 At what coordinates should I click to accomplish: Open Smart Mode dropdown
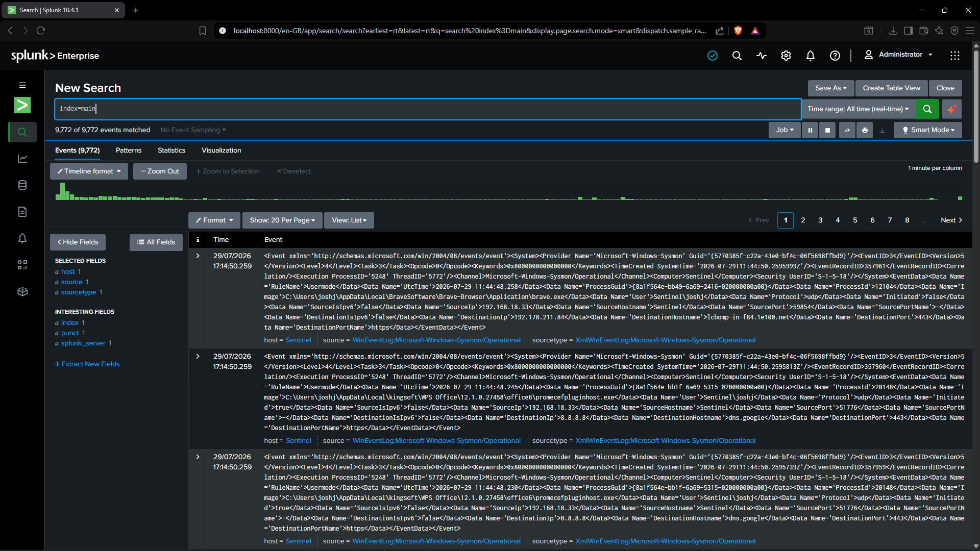click(x=928, y=130)
